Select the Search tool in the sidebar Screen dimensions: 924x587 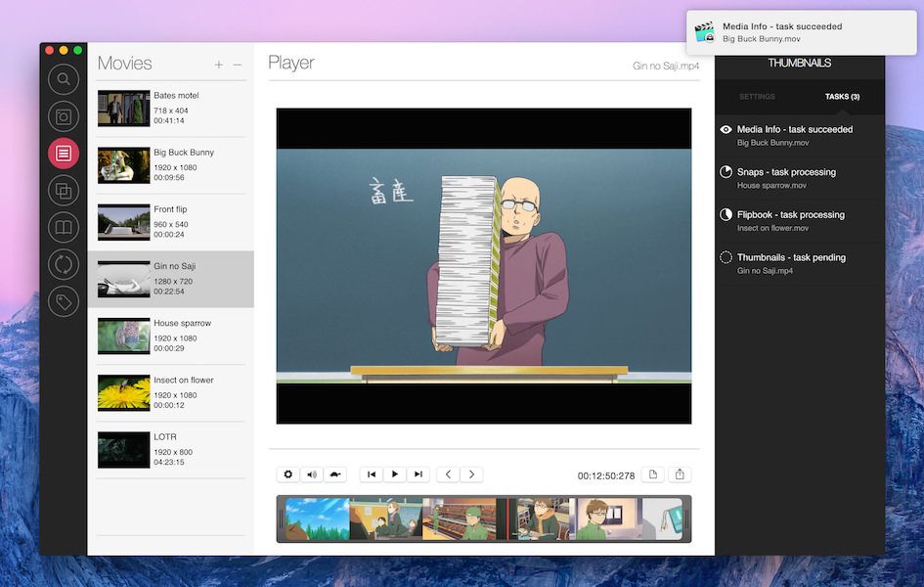click(63, 78)
